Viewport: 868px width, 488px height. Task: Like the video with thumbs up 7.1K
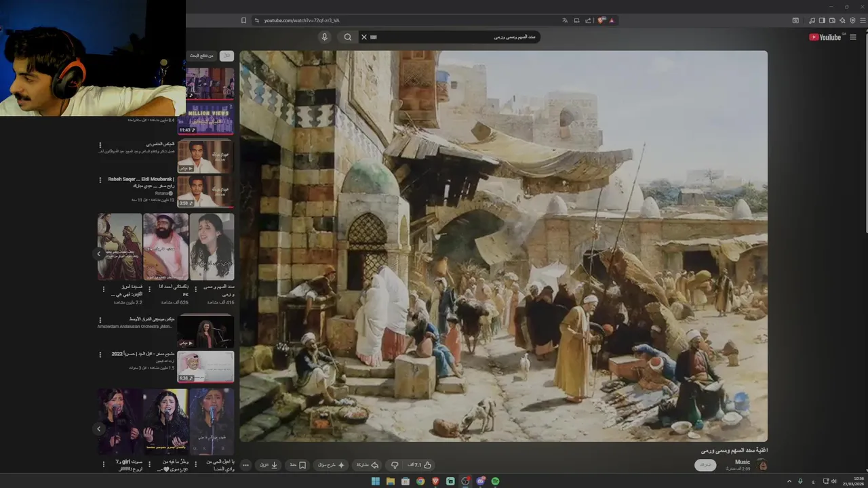point(420,465)
